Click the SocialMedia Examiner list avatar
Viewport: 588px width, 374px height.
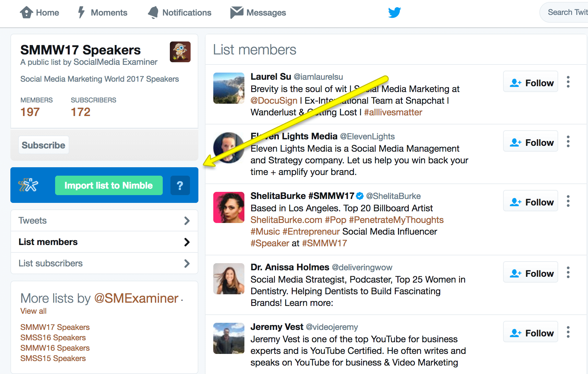(180, 52)
